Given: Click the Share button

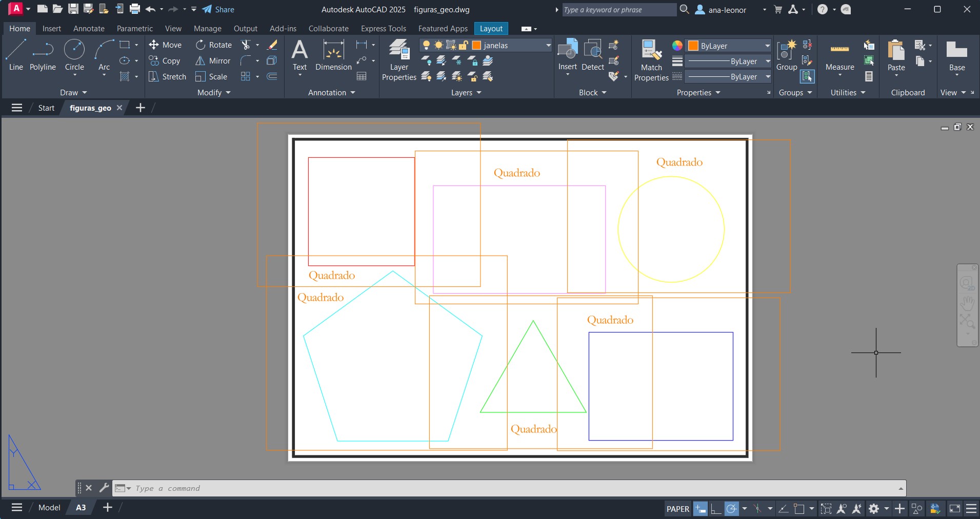Looking at the screenshot, I should coord(218,9).
